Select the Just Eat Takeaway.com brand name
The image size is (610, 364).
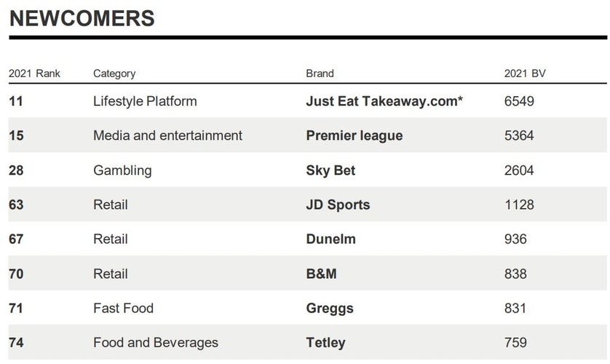[384, 101]
